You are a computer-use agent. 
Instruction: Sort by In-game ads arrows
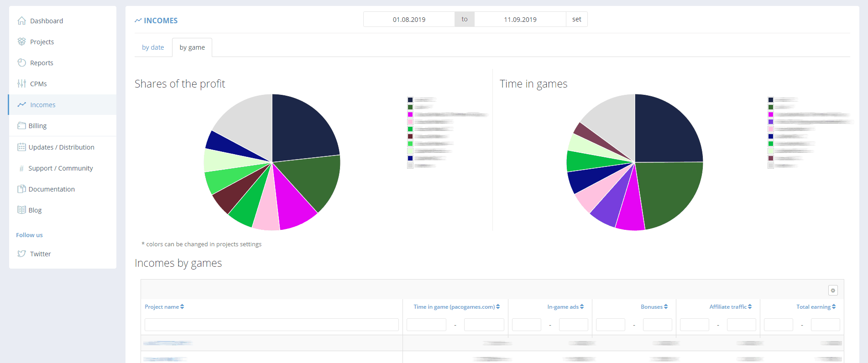(x=582, y=307)
